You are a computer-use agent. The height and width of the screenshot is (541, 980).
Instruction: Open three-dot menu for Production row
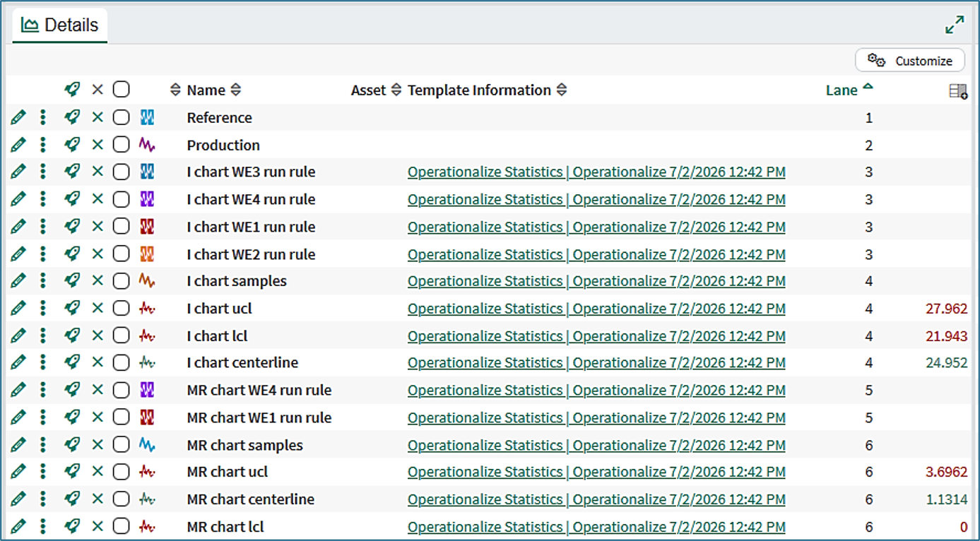click(x=43, y=145)
